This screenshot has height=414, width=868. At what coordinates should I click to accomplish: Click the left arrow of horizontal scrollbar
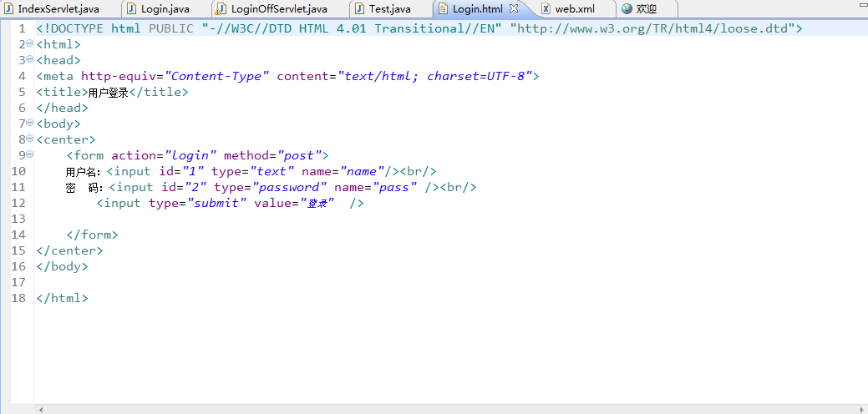(40, 410)
